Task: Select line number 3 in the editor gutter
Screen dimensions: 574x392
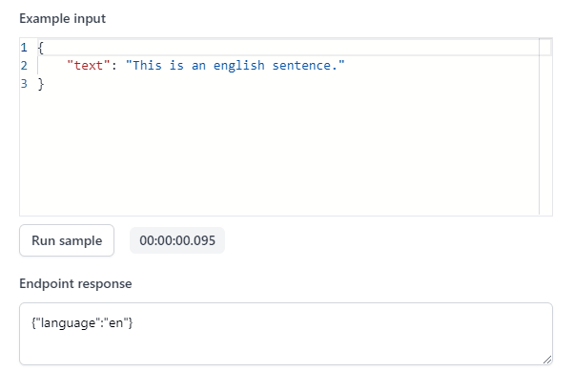Action: [24, 84]
